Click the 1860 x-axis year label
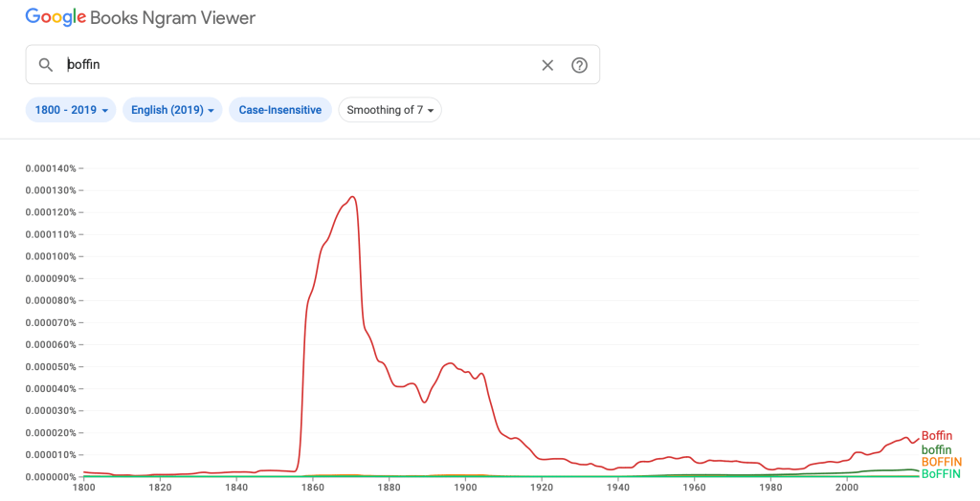Screen dimensions: 980x501 pyautogui.click(x=313, y=488)
